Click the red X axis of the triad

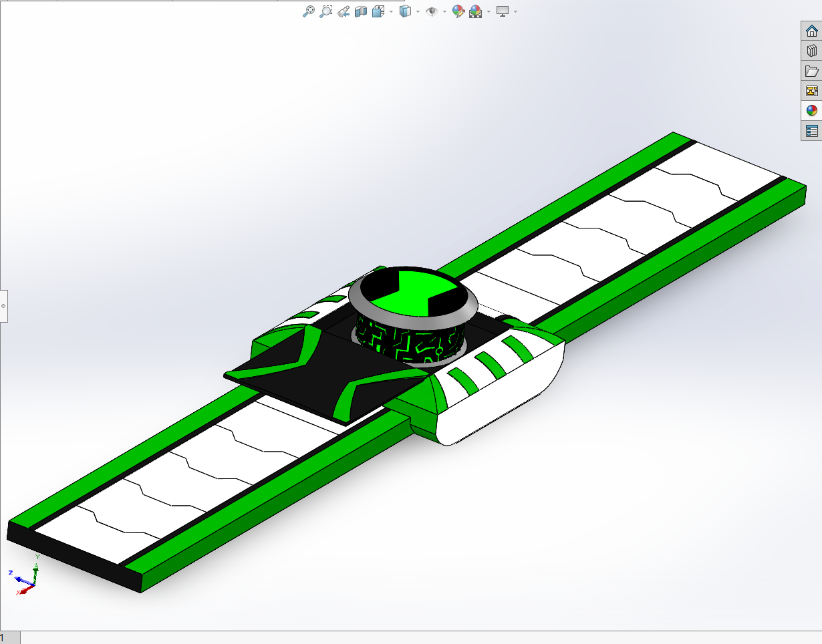[x=24, y=591]
